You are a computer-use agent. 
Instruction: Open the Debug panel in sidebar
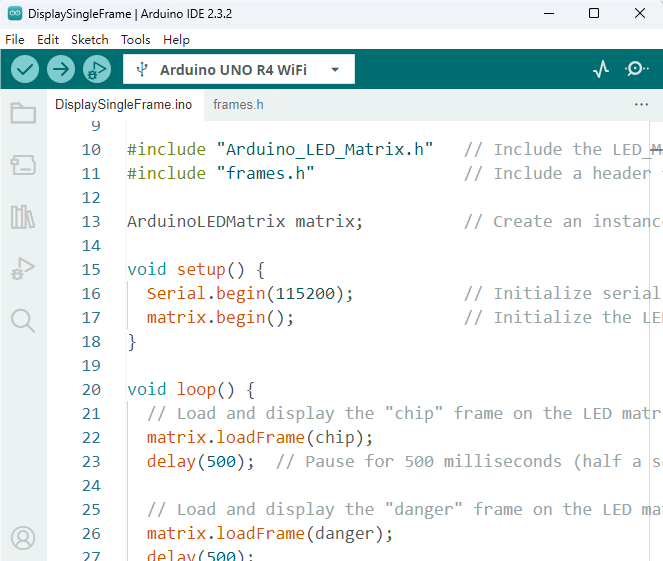23,269
